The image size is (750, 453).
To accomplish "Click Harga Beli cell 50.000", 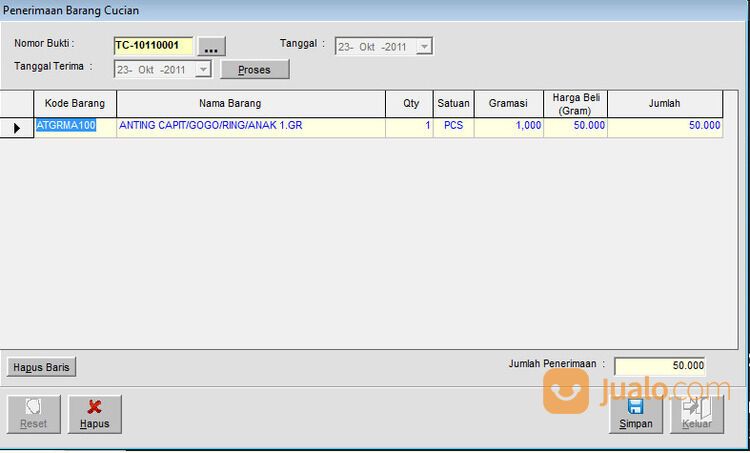I will [x=575, y=127].
